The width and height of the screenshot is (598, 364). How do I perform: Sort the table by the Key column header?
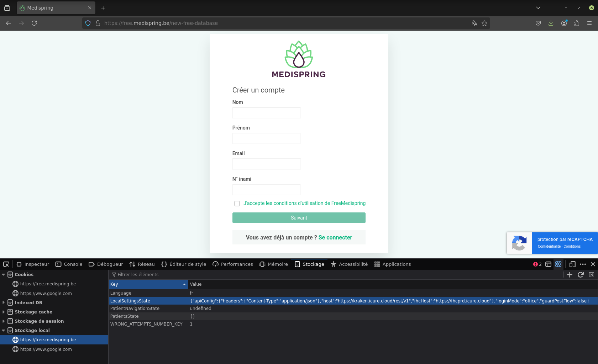click(148, 284)
